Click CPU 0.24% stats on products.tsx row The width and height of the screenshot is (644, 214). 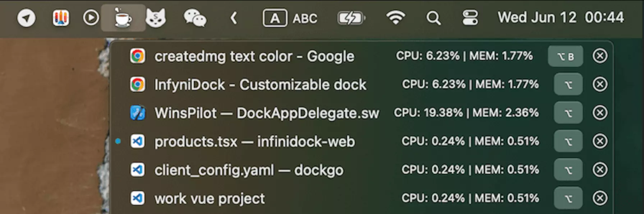tap(470, 141)
